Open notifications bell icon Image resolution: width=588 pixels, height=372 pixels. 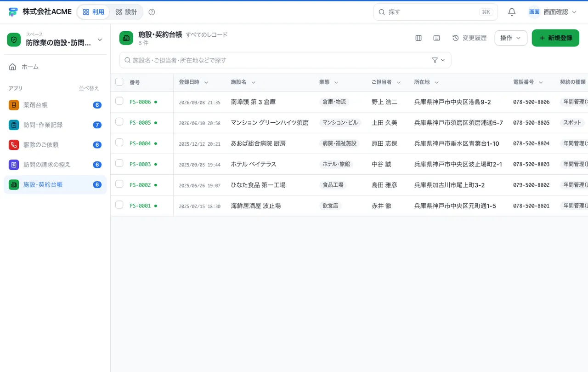(x=512, y=12)
